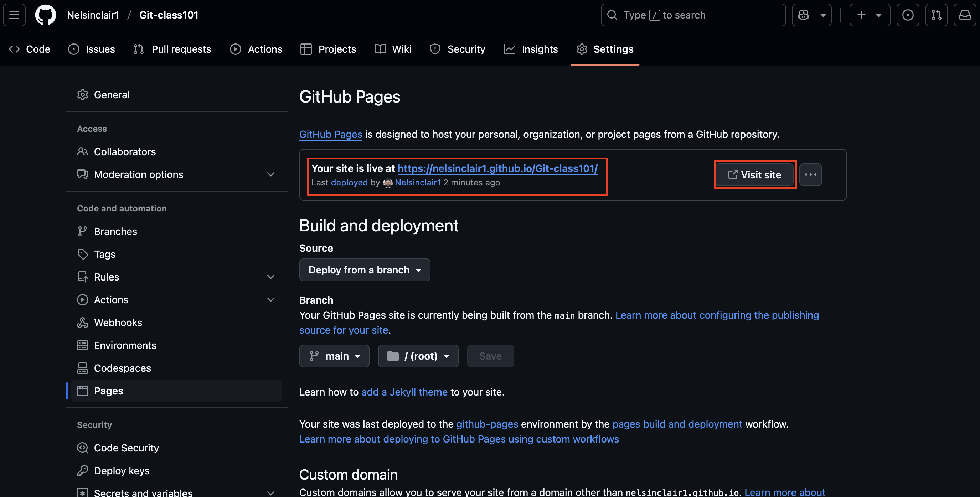This screenshot has width=980, height=497.
Task: Click the Collaborators people icon
Action: point(83,152)
